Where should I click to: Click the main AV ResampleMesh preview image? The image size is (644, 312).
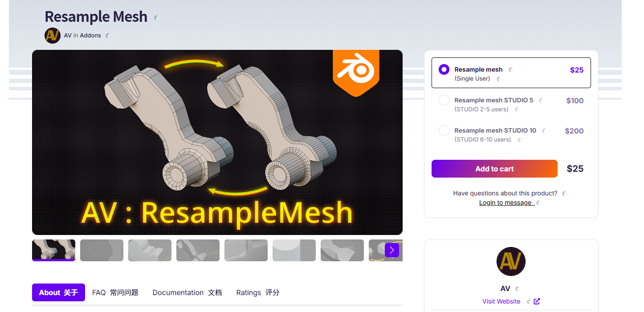[217, 142]
